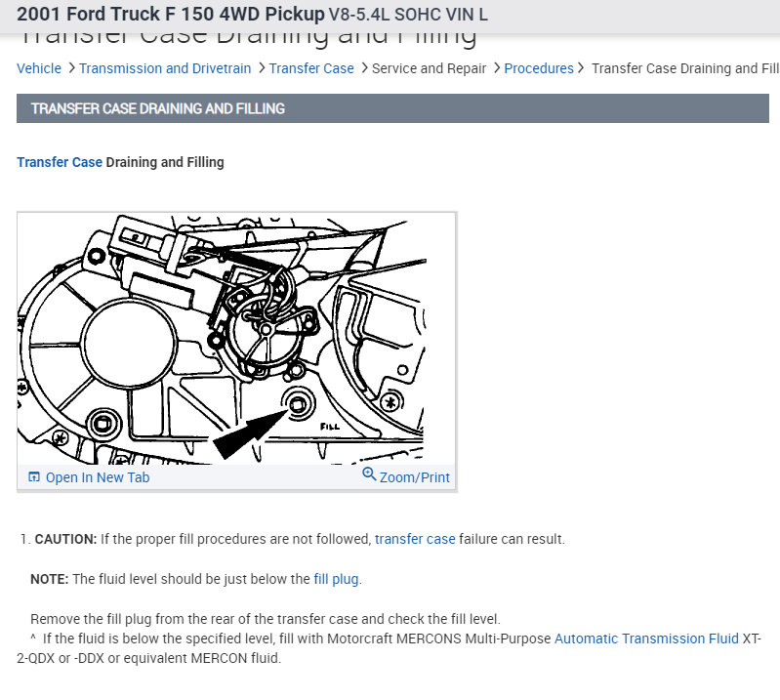
Task: Select the Transfer Case breadcrumb link
Action: click(311, 68)
